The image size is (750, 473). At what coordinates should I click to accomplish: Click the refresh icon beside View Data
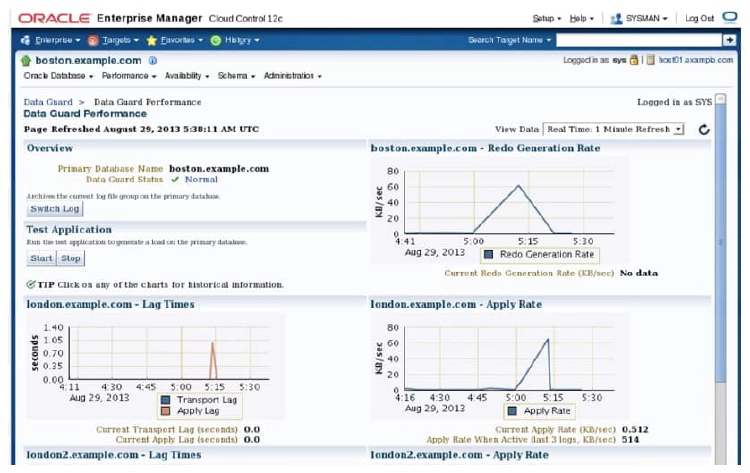coord(704,129)
